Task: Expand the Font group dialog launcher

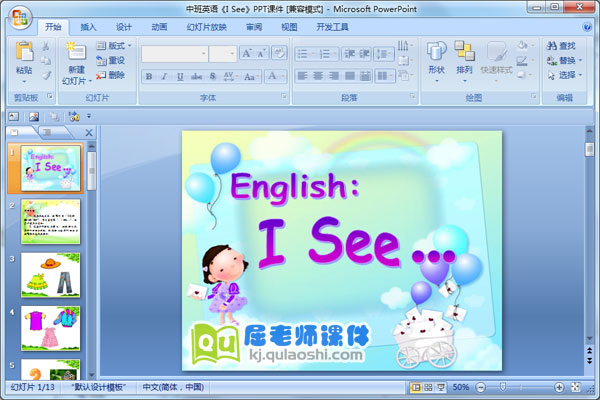Action: tap(284, 96)
